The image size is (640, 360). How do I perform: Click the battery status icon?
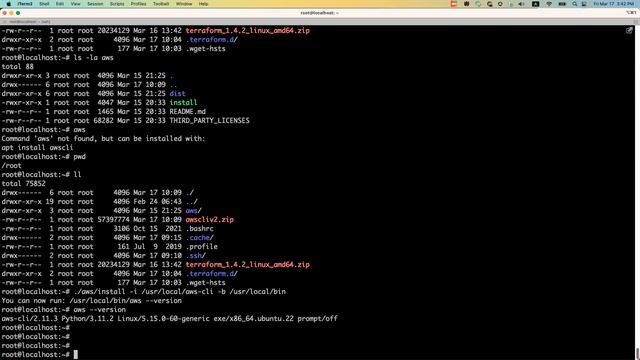coord(562,4)
